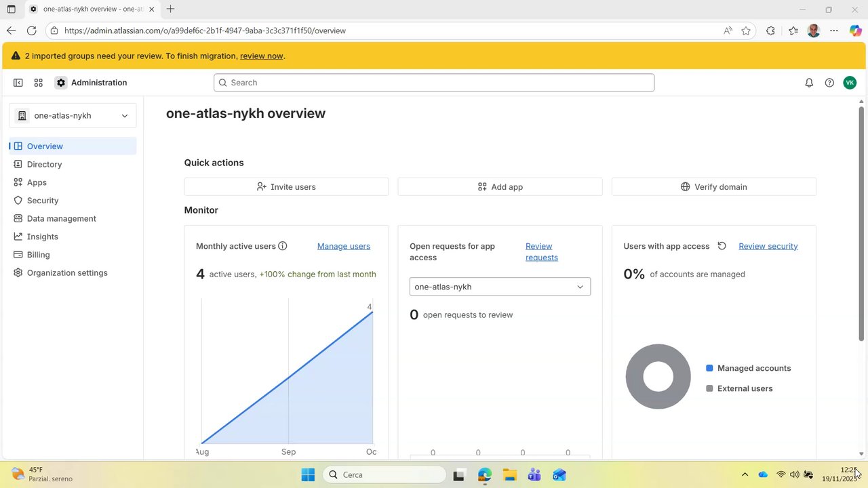Show hidden system tray icons
Screen dimensions: 868x488
(745, 474)
